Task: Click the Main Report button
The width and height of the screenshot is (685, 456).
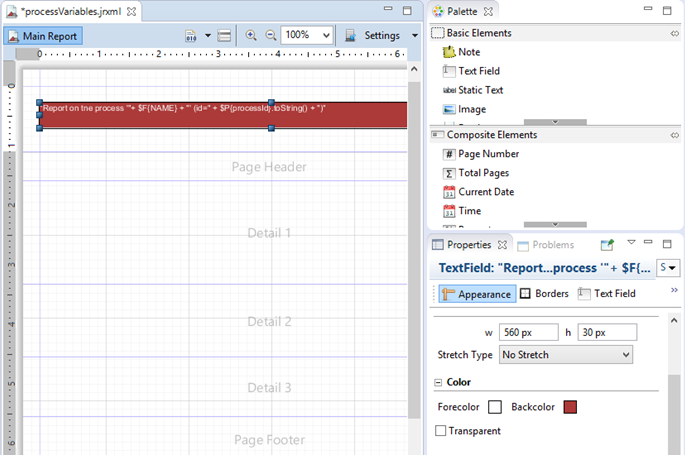Action: (x=43, y=35)
